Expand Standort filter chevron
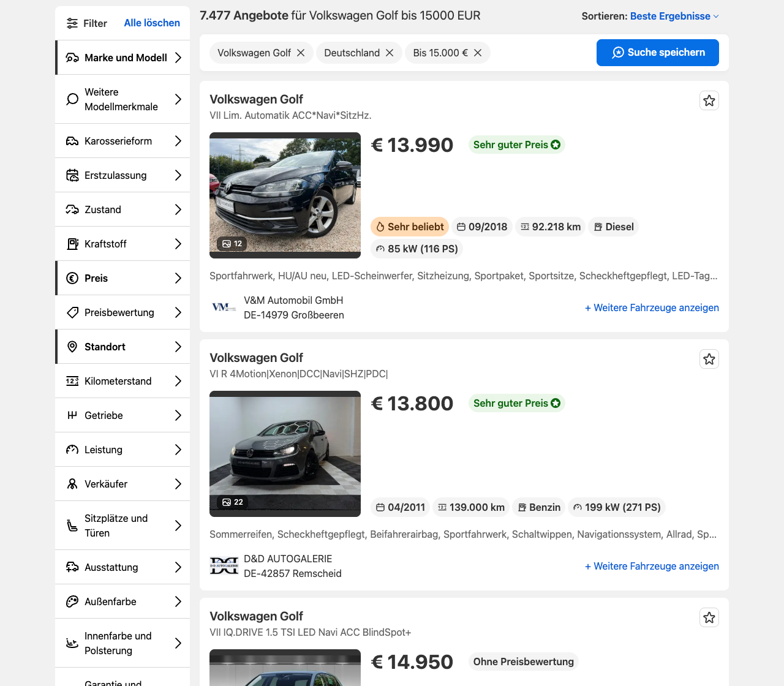Viewport: 784px width, 686px height. 178,347
